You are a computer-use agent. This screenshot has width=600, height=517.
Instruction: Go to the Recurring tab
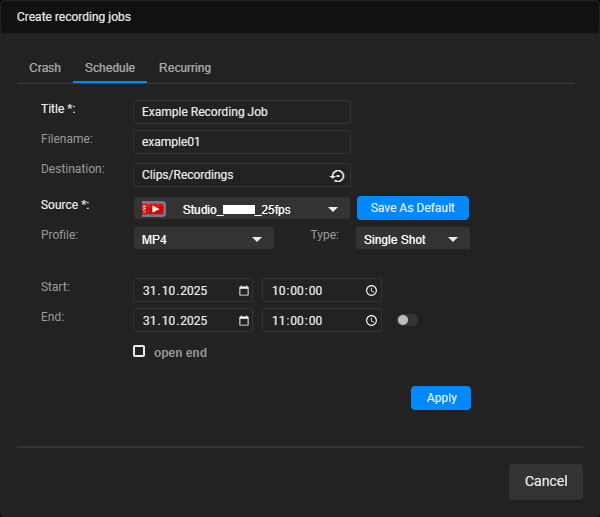click(185, 68)
